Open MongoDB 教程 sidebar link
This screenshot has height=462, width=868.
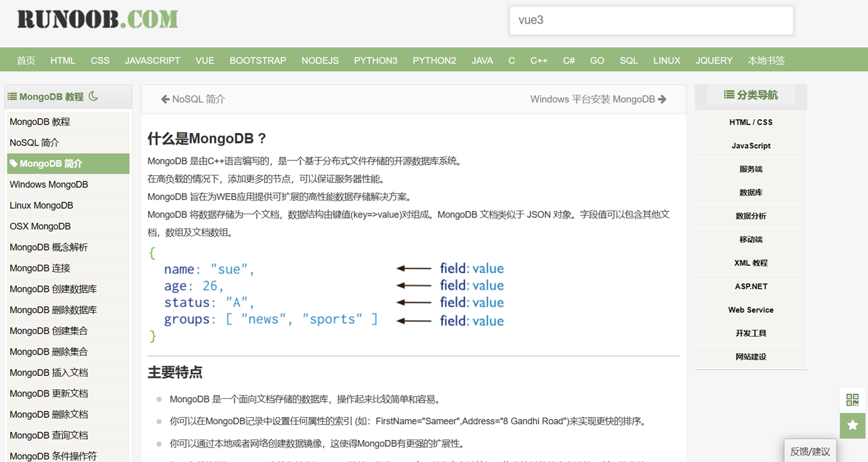point(68,122)
